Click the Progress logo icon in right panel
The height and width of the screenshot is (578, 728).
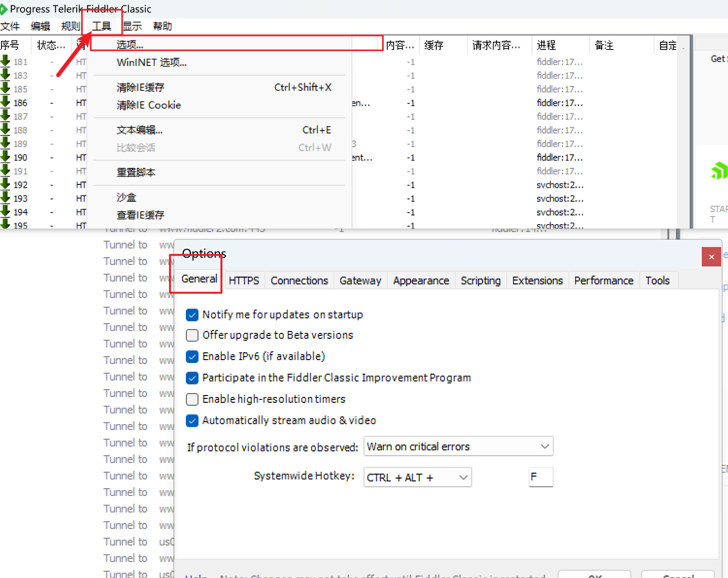point(719,171)
